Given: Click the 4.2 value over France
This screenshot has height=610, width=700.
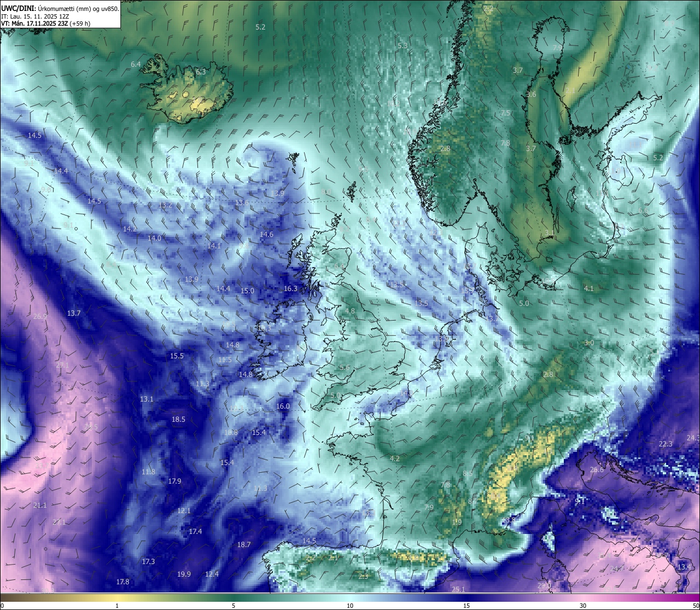Looking at the screenshot, I should pos(394,459).
